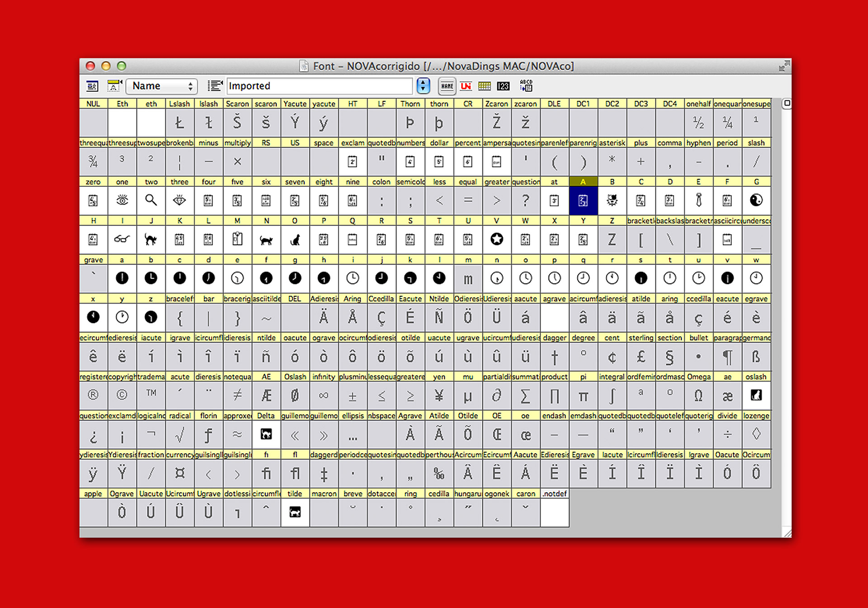Click the encoding list icon
This screenshot has height=608, width=868.
tap(215, 85)
